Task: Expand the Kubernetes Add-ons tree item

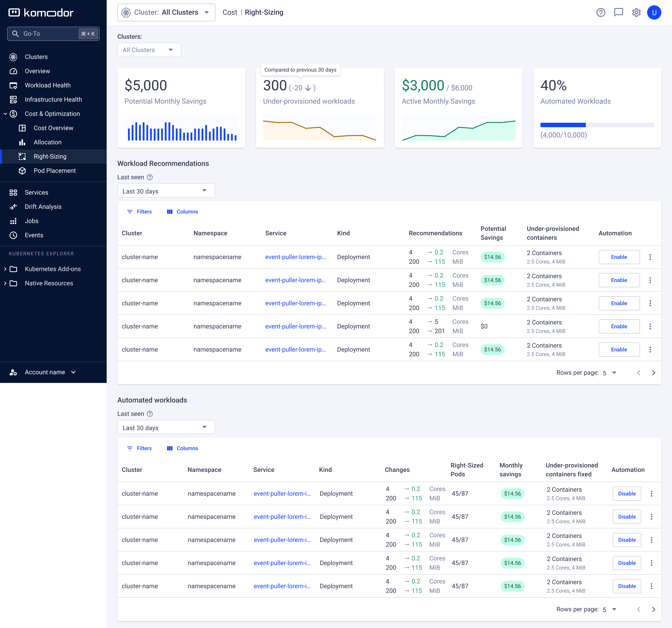Action: click(x=5, y=269)
